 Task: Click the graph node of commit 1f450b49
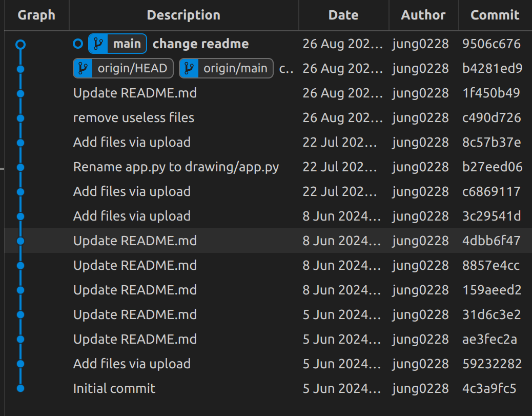(21, 93)
